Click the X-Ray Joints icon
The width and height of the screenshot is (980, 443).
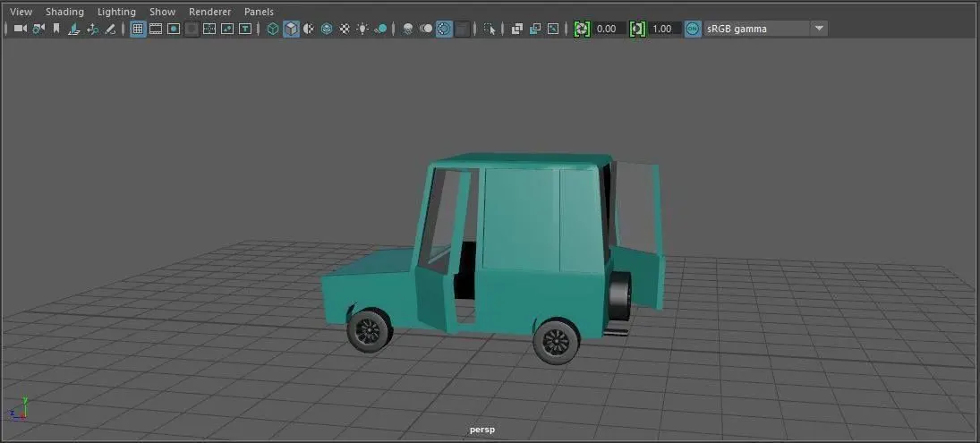coord(553,29)
